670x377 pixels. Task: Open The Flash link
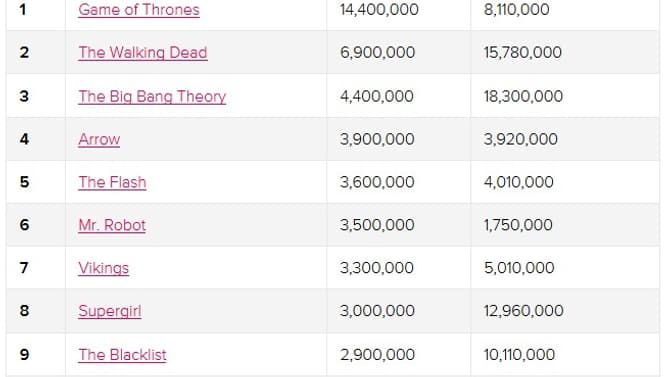(112, 182)
